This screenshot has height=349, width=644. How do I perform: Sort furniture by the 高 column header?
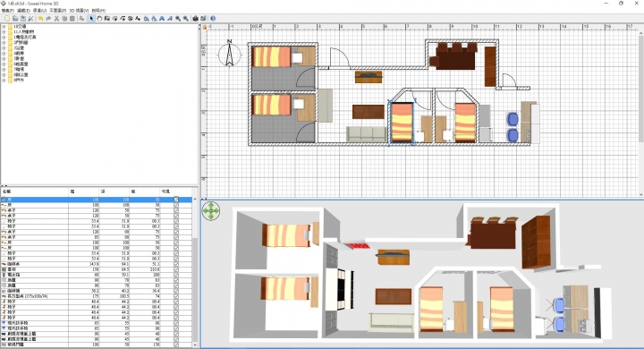pyautogui.click(x=145, y=192)
